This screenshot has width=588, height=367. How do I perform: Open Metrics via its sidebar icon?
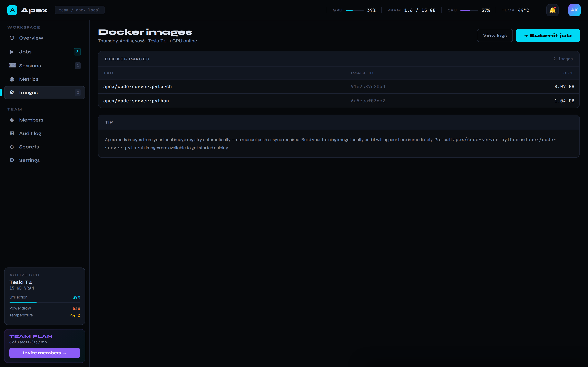coord(12,79)
